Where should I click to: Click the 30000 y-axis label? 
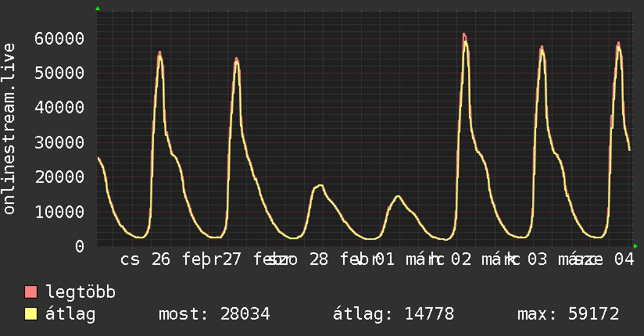tap(59, 142)
